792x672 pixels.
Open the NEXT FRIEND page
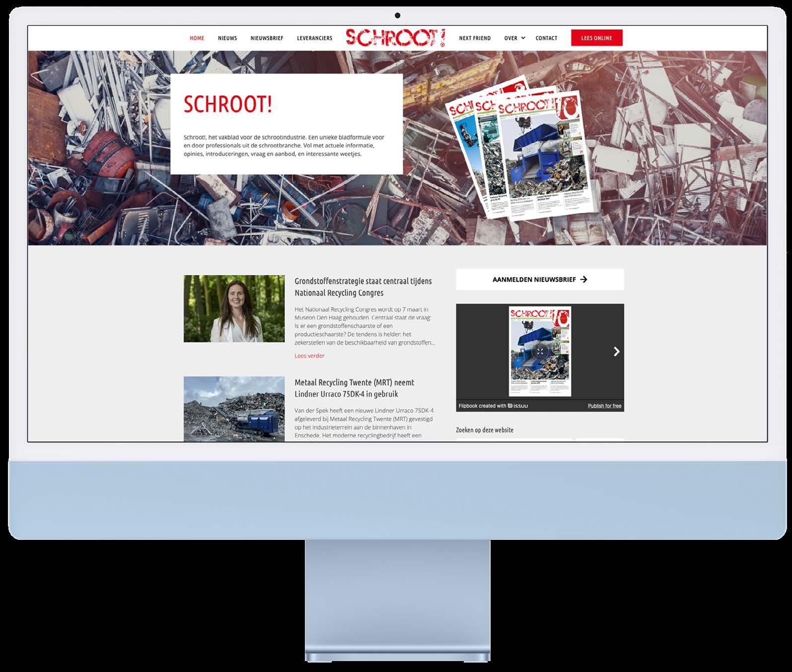475,38
